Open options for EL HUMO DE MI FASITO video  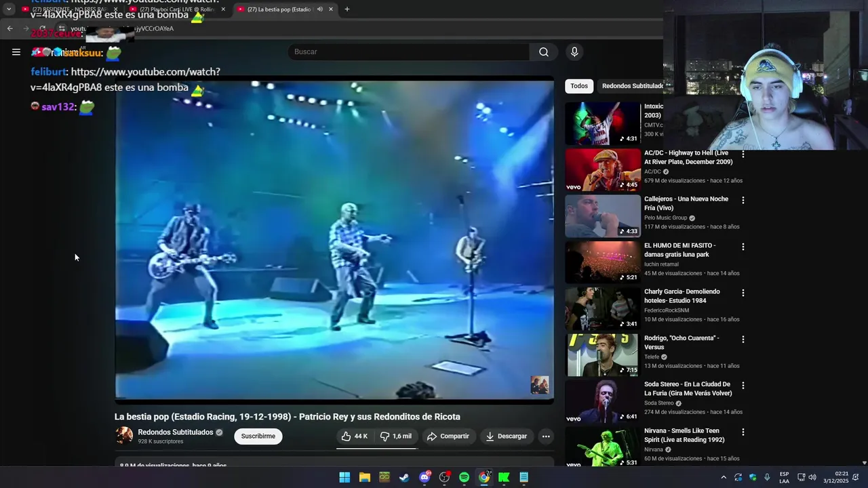click(743, 247)
